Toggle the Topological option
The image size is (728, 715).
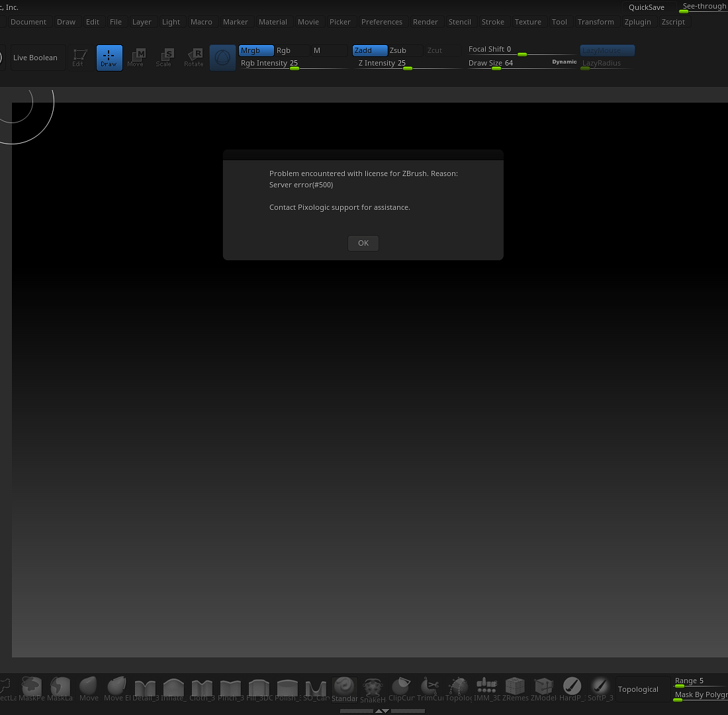(x=642, y=689)
